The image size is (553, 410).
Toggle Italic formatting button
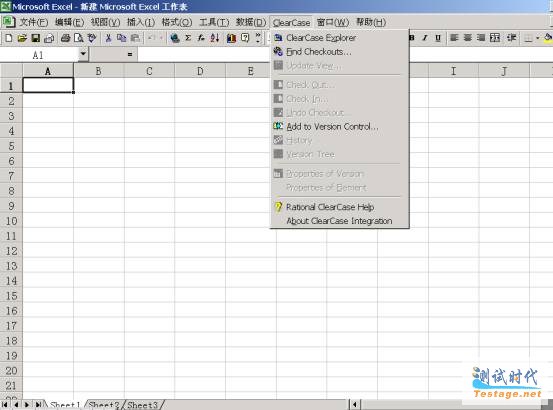tap(425, 38)
